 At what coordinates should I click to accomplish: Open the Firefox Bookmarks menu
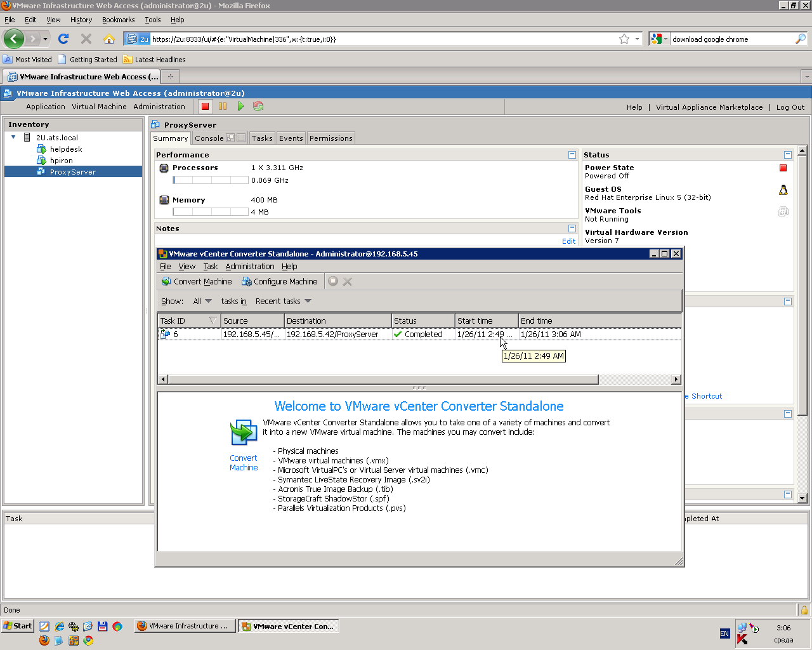119,20
